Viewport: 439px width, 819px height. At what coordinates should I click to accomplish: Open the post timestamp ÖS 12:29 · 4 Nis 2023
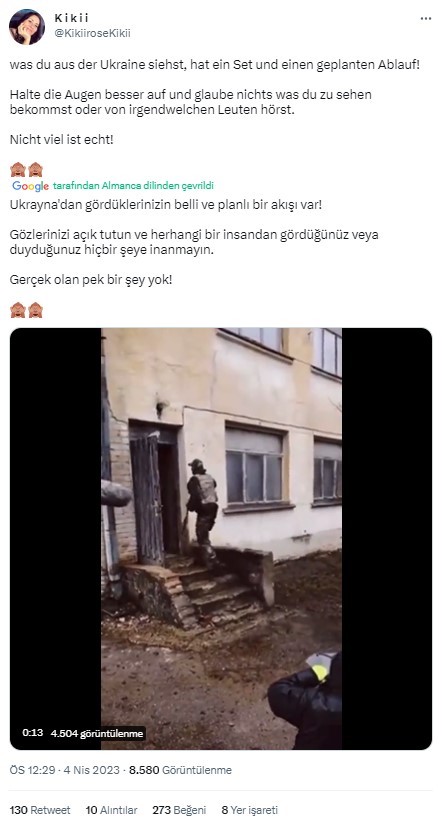point(65,770)
